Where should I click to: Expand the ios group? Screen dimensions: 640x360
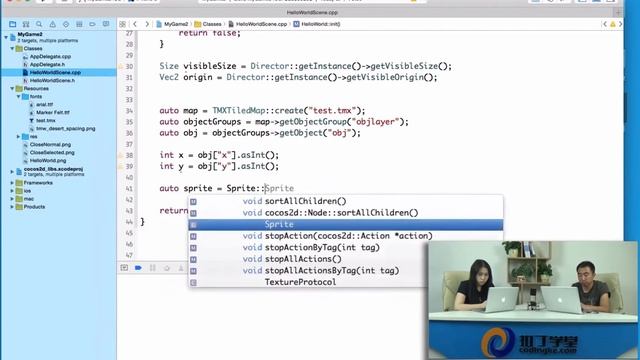click(12, 191)
